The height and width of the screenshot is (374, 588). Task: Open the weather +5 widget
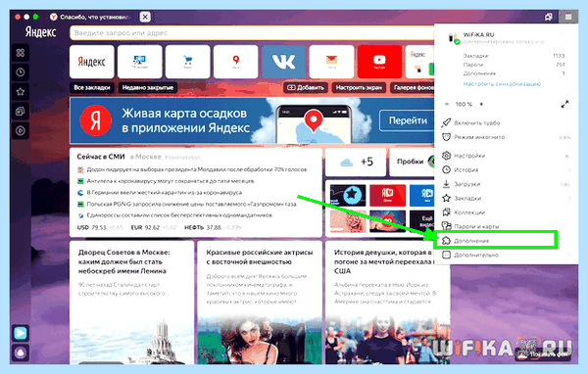[x=356, y=162]
